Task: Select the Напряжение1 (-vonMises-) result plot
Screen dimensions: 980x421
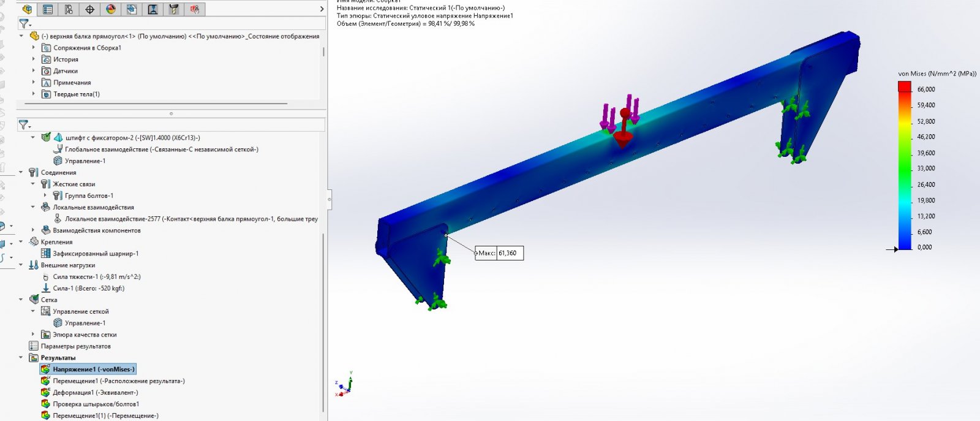Action: (x=93, y=370)
